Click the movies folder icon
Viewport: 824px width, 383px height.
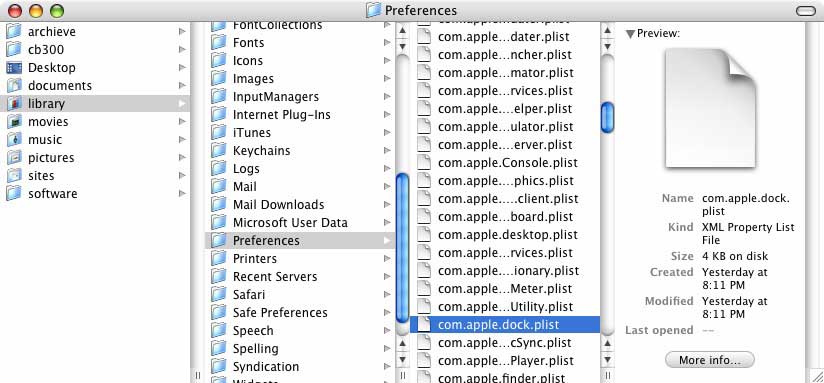(x=14, y=121)
